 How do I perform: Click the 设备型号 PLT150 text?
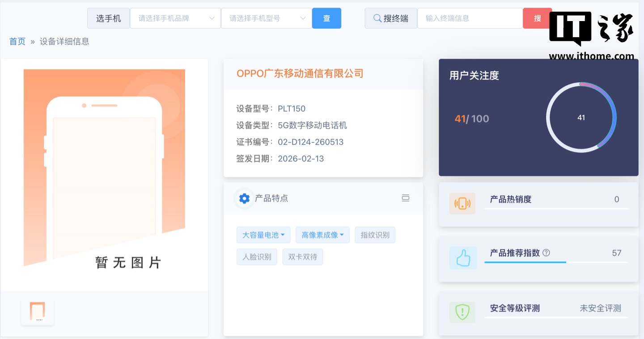271,108
